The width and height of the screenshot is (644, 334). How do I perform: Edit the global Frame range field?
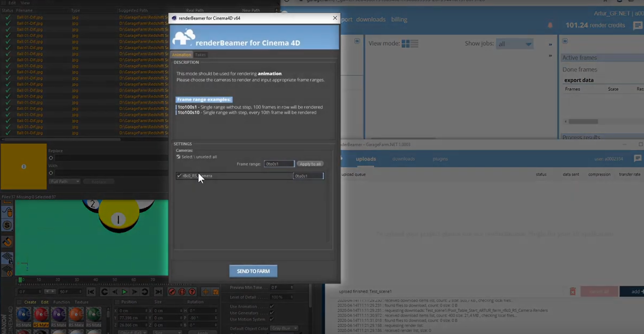pos(279,164)
